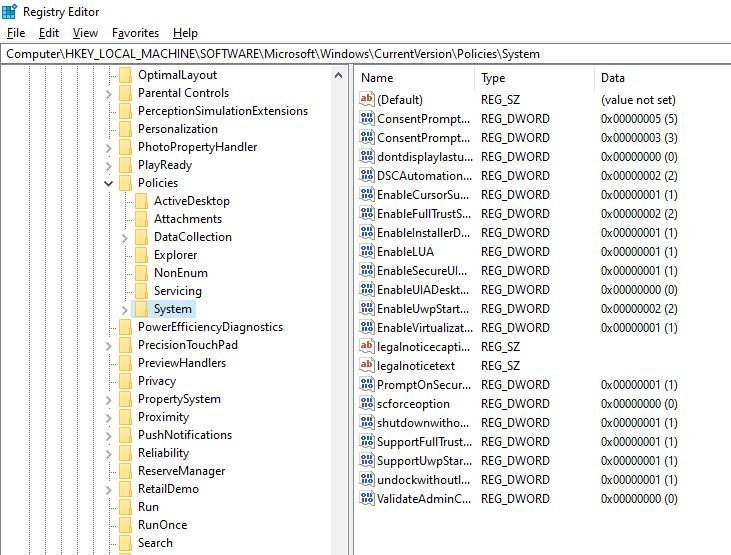Expand the PushNotifications key
The height and width of the screenshot is (555, 731).
[109, 436]
